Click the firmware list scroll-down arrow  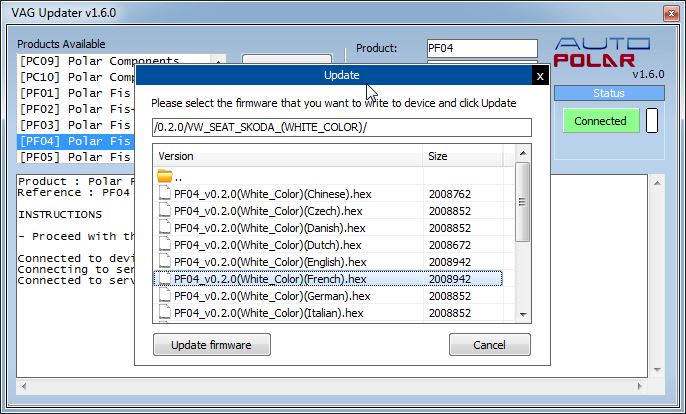[523, 315]
